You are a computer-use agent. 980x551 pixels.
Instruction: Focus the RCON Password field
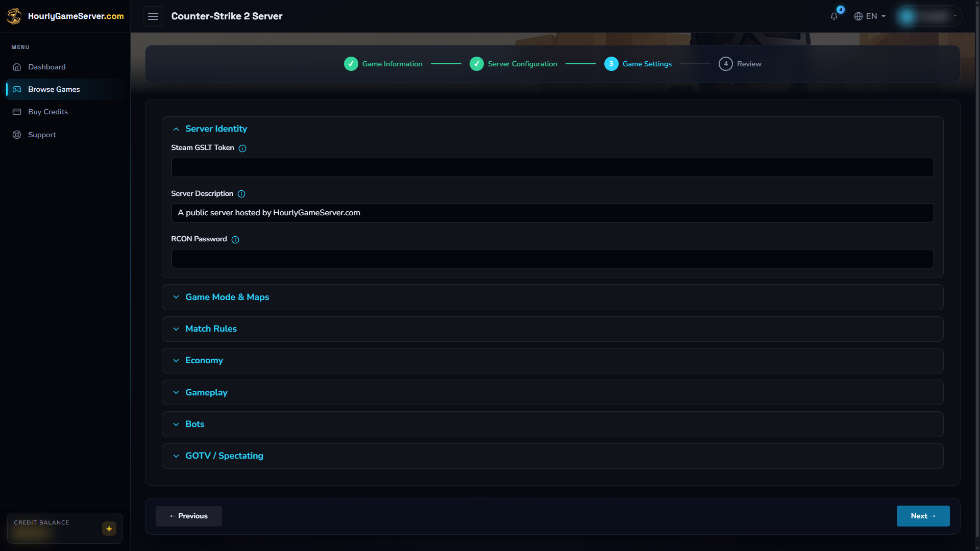point(552,259)
